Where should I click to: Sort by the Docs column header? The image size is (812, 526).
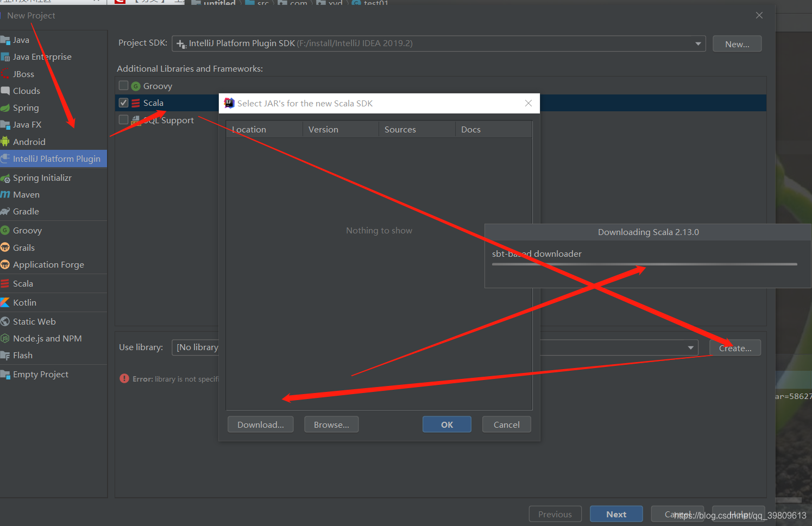[494, 129]
